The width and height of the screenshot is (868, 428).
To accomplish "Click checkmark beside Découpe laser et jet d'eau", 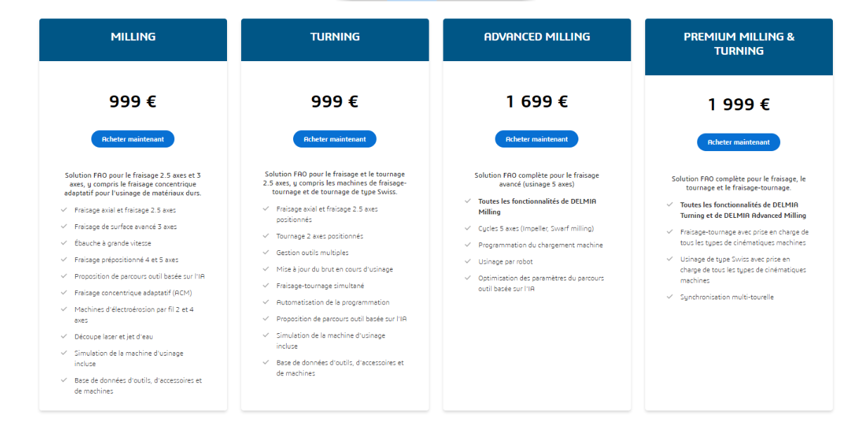I will (x=64, y=336).
